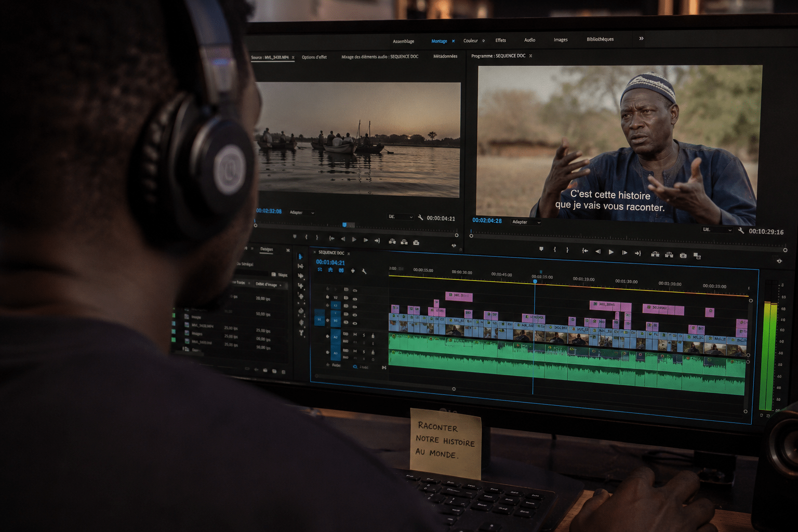The image size is (798, 532).
Task: Open Program monitor button editor
Action: click(x=779, y=261)
